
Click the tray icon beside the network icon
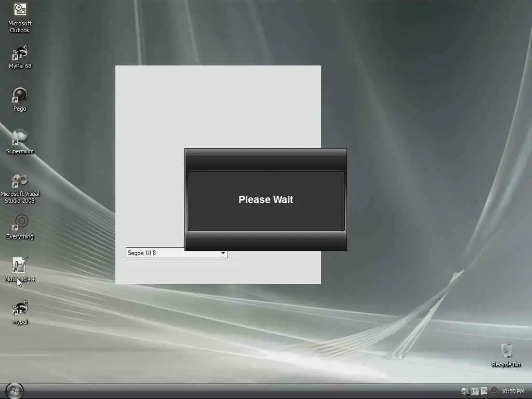click(x=475, y=391)
